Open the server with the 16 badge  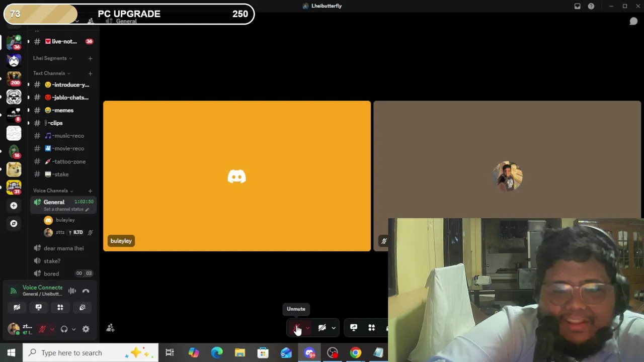click(14, 151)
